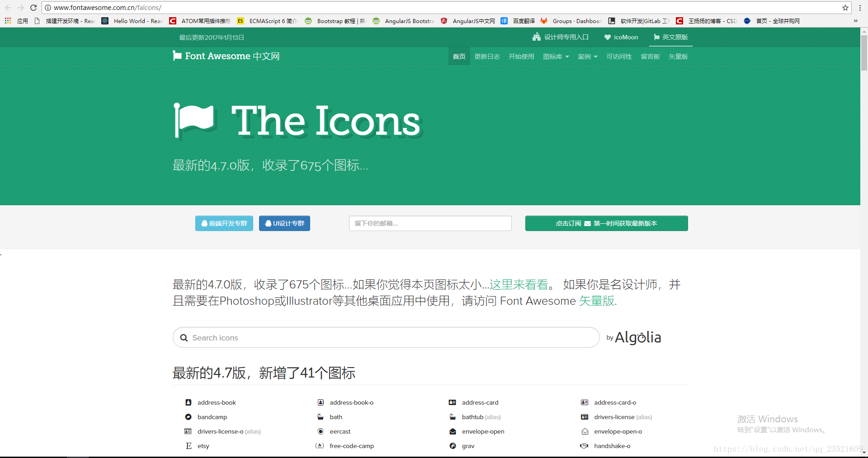Click the Font Awesome flag logo
868x458 pixels.
point(177,56)
